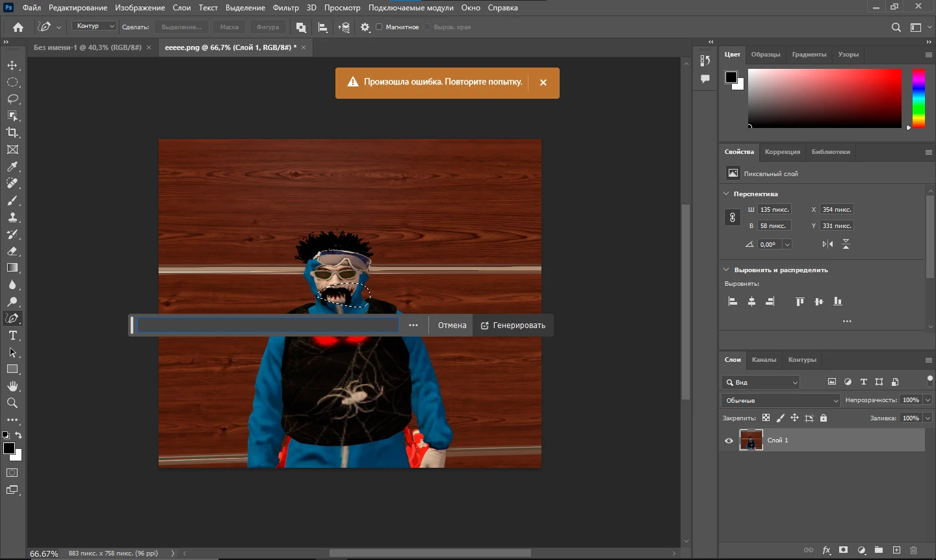Screen dimensions: 936x560
Task: Open the Обычные blend mode dropdown
Action: click(781, 400)
